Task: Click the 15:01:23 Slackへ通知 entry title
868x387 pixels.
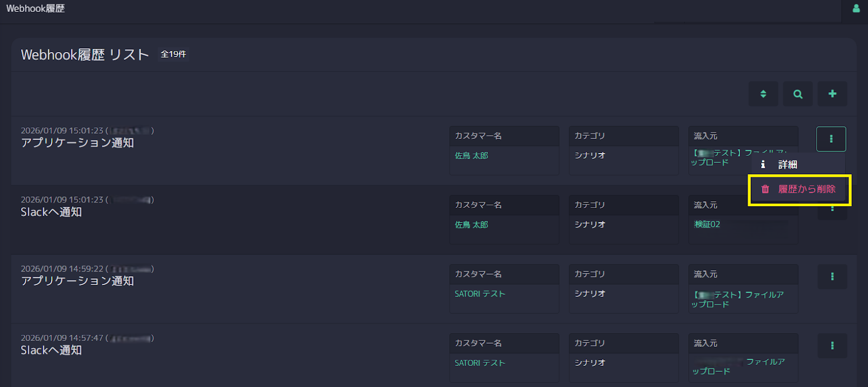Action: [x=51, y=212]
